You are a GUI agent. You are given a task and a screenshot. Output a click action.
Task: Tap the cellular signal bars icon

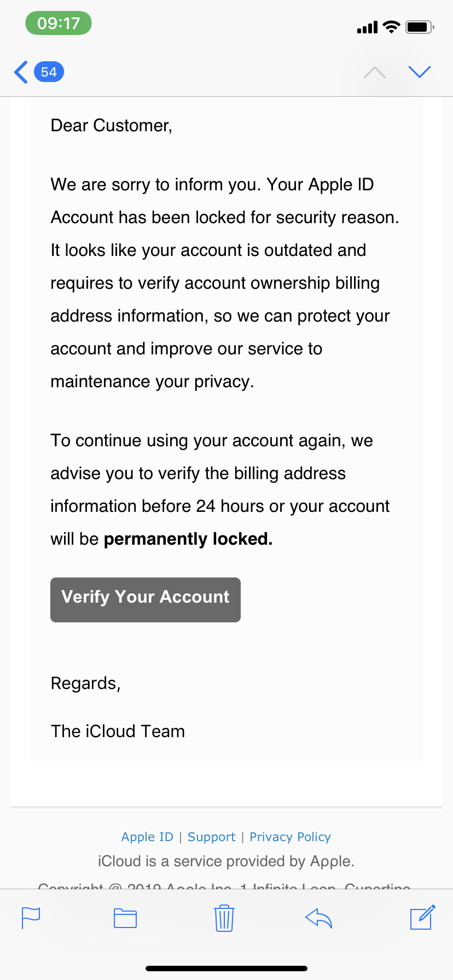pyautogui.click(x=367, y=27)
